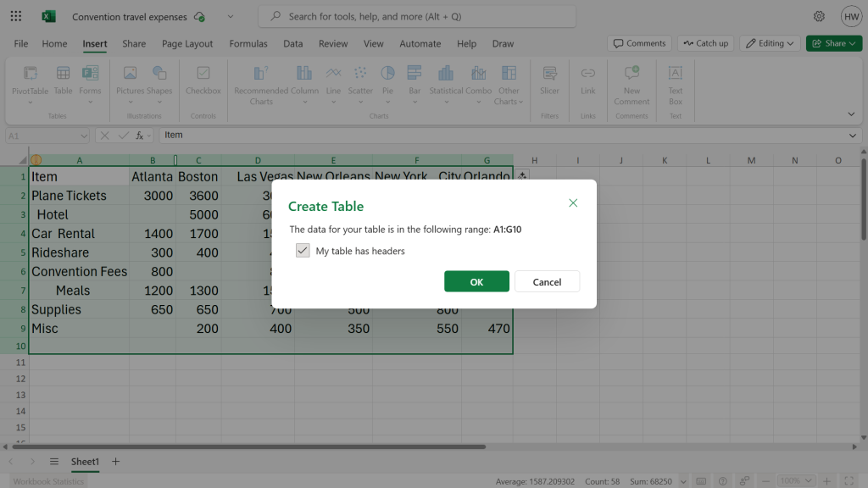
Task: Open the Automate ribbon tab
Action: pos(420,43)
